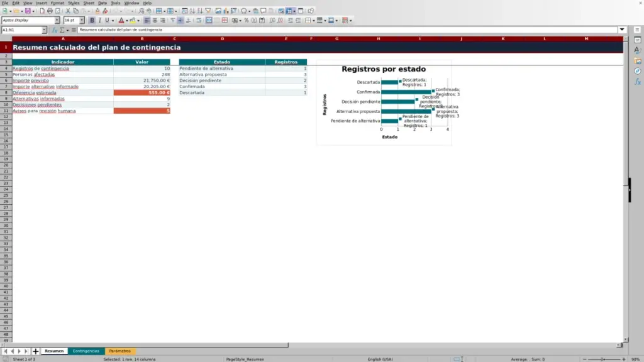Click column header D
Image resolution: width=644 pixels, height=362 pixels.
222,38
